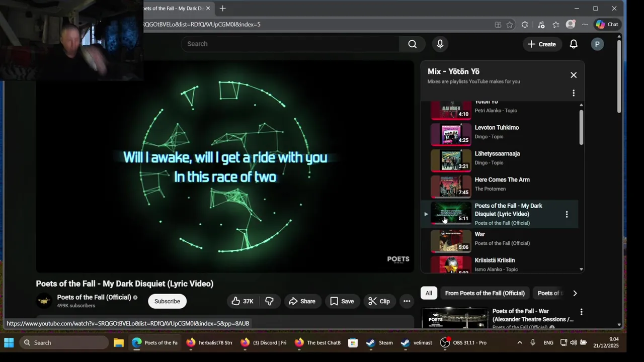Viewport: 644px width, 362px height.
Task: Open Edge favorites list icon
Action: (x=555, y=24)
